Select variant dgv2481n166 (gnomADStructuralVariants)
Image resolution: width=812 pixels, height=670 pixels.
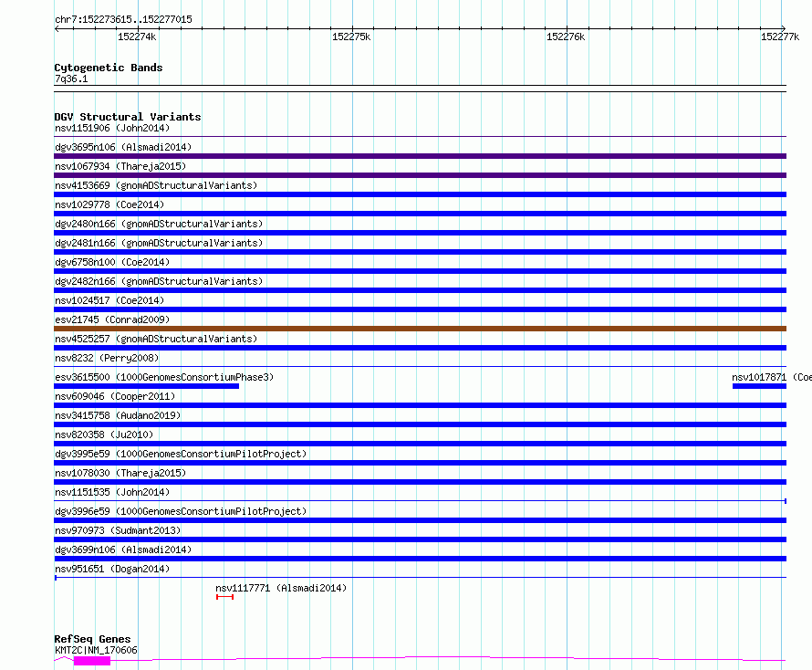point(159,243)
